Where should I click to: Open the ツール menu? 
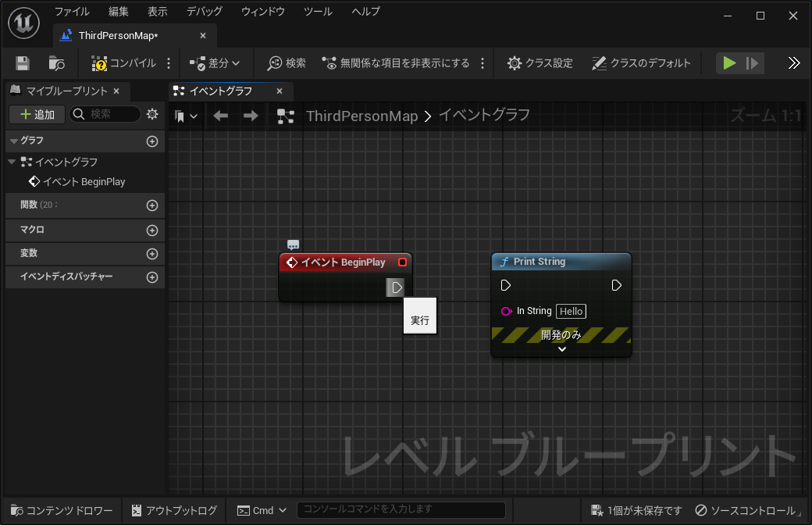click(318, 12)
